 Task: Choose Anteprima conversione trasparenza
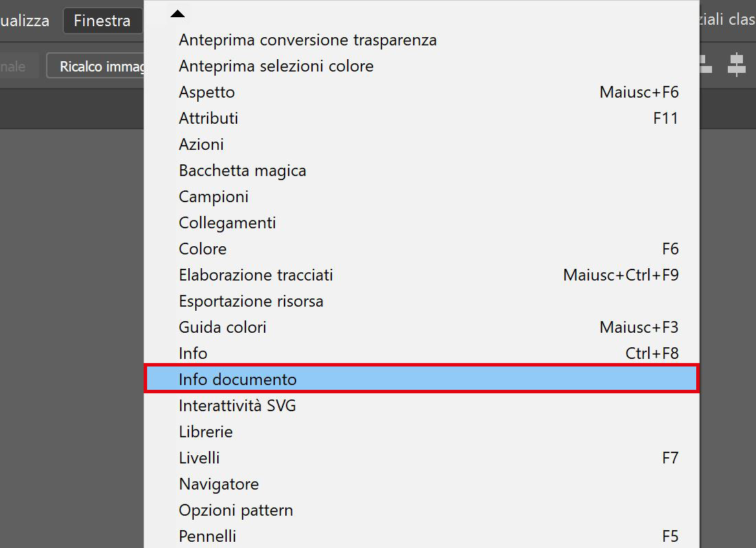(x=307, y=40)
